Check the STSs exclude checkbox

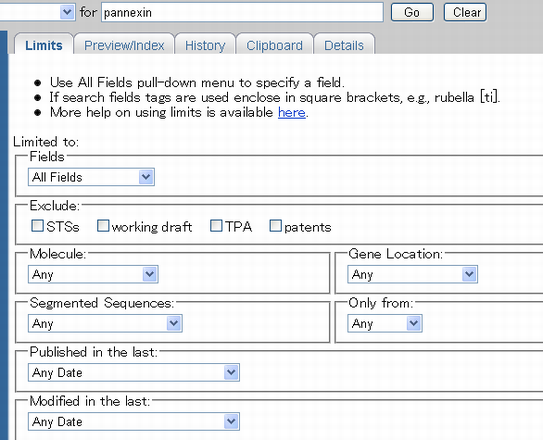37,226
